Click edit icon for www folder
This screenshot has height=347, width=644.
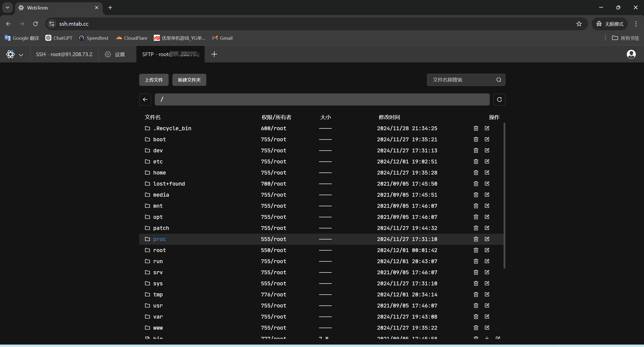pos(487,328)
